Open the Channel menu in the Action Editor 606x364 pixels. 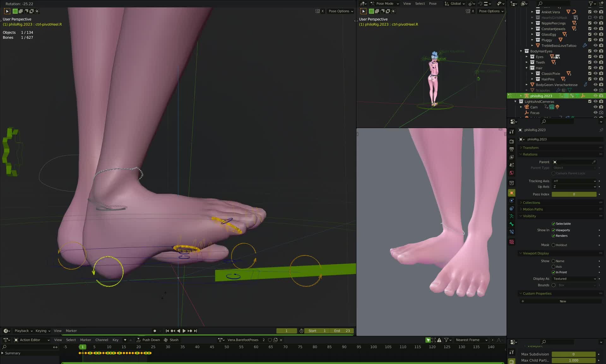[x=102, y=340]
